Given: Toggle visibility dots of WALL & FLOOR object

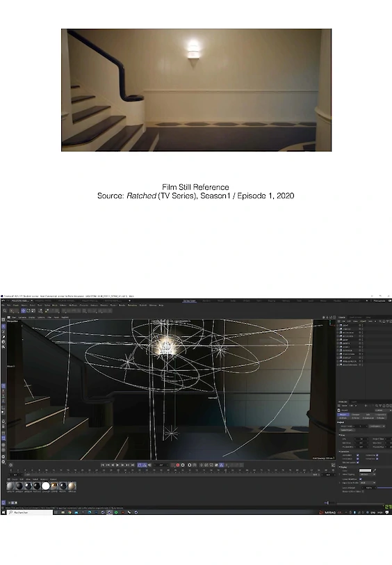Looking at the screenshot, I should pos(363,361).
